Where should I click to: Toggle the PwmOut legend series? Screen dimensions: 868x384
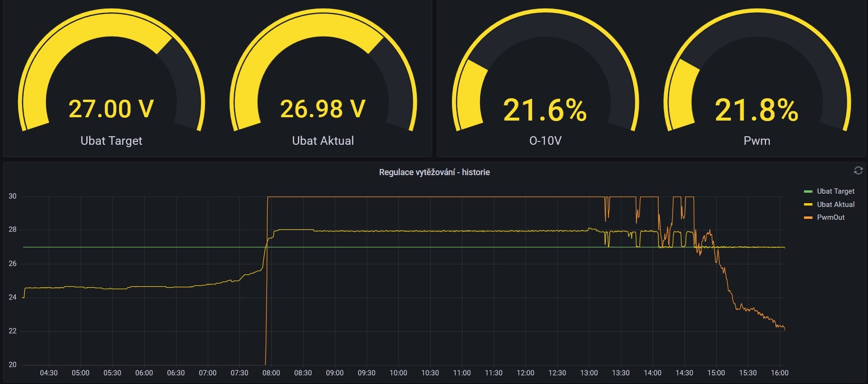pyautogui.click(x=831, y=217)
